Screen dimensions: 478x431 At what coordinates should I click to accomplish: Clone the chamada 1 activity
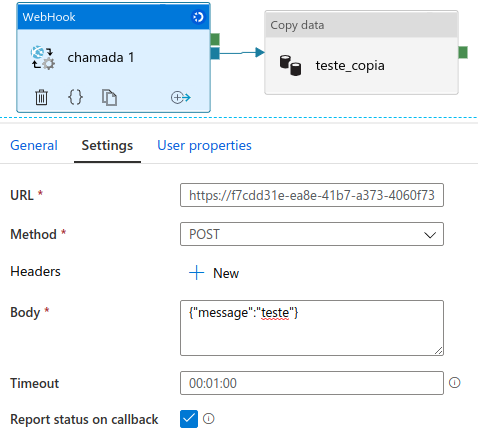click(x=109, y=97)
